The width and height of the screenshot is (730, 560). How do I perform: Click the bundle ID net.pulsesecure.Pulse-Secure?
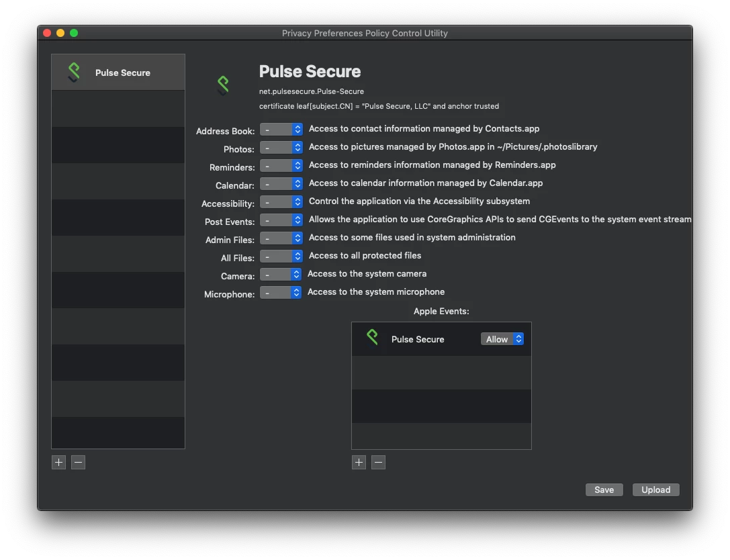(312, 91)
